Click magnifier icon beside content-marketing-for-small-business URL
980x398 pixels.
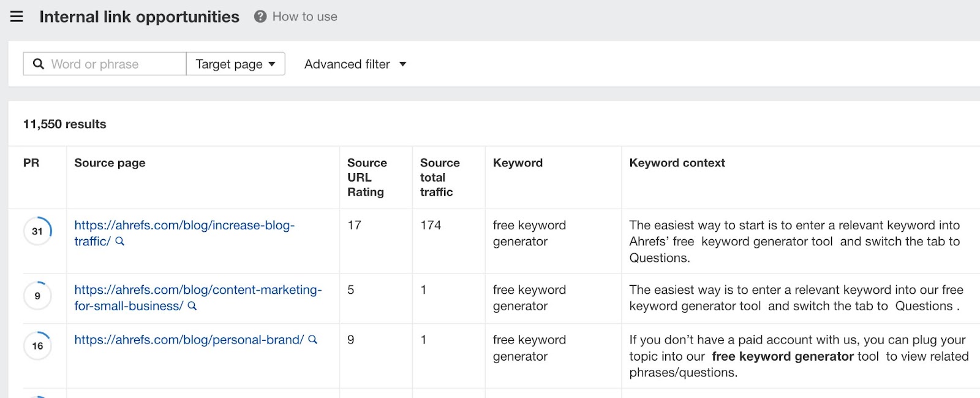click(192, 306)
